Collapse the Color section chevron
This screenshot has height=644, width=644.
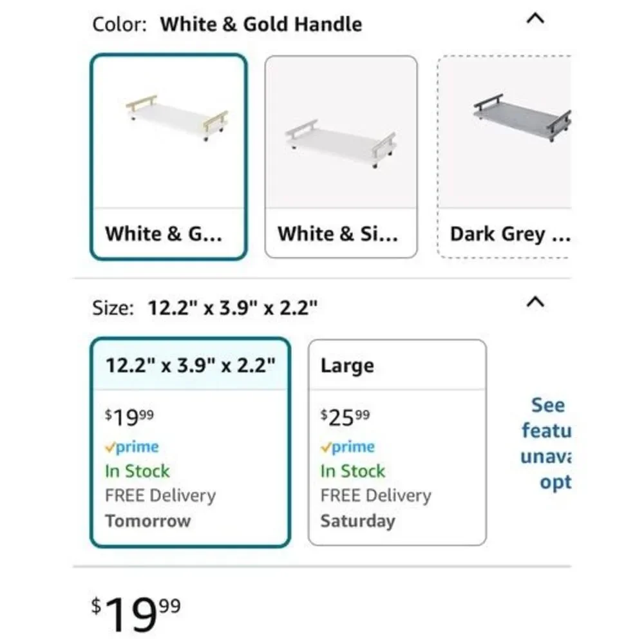[535, 19]
